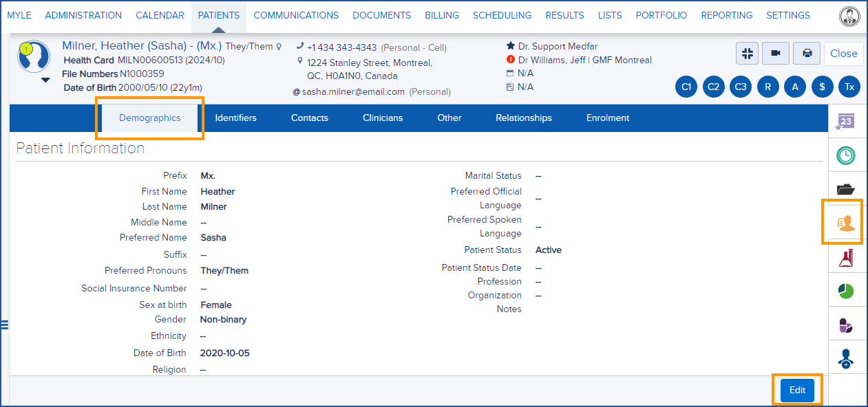
Task: Open the patient appointments calendar icon
Action: click(x=847, y=120)
